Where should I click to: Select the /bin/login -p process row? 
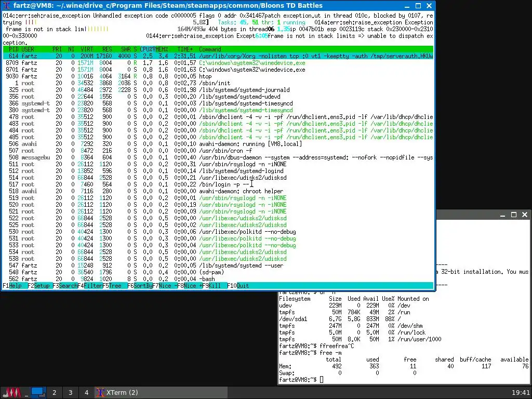[x=218, y=184]
